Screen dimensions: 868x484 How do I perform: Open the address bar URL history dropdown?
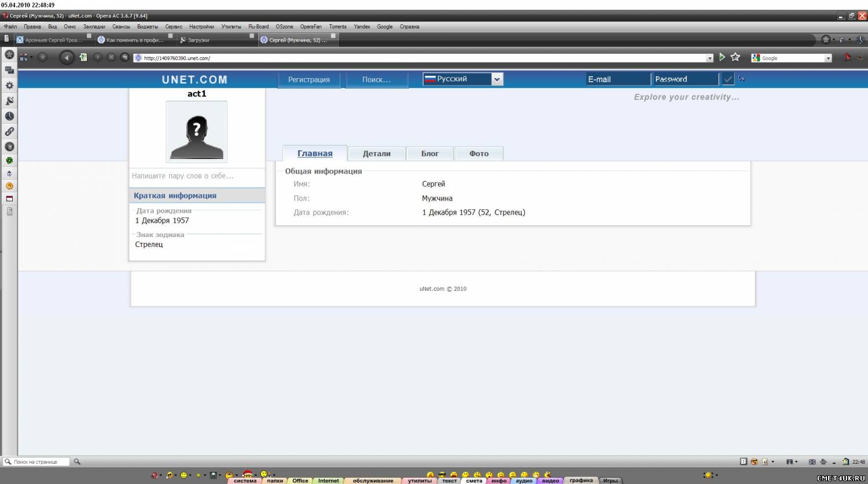(x=709, y=58)
